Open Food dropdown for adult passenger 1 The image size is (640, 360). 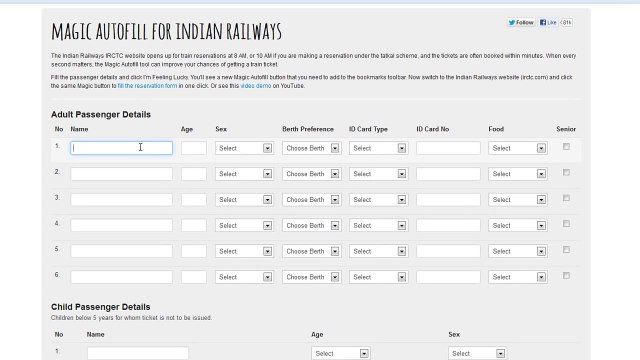click(x=518, y=148)
